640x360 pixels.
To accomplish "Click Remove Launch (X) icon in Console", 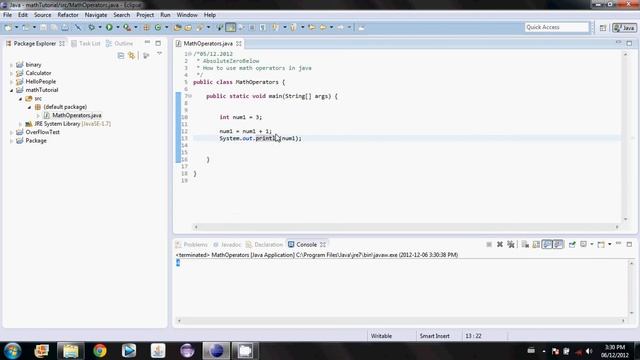I will [500, 244].
